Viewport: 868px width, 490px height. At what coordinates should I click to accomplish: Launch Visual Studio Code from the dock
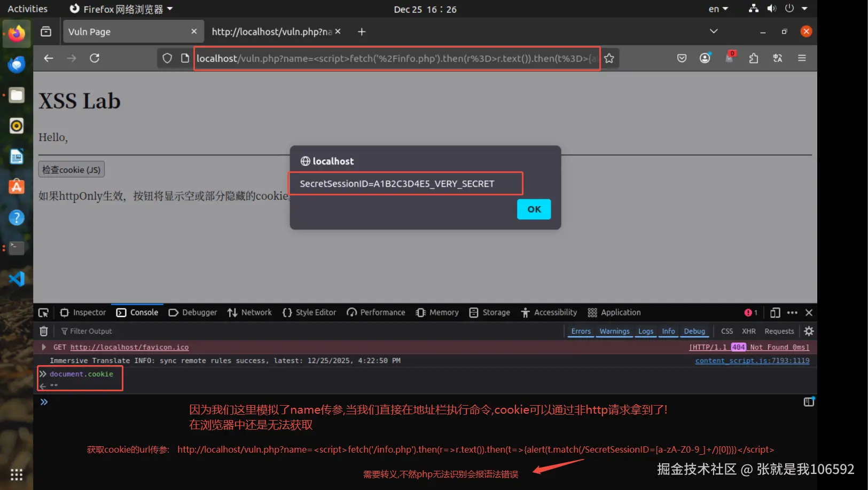click(x=17, y=279)
